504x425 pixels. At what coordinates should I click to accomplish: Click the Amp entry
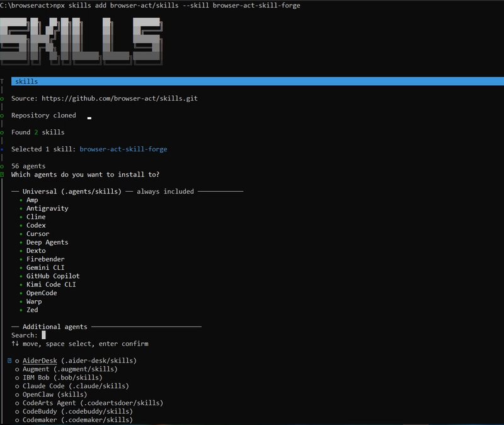32,200
